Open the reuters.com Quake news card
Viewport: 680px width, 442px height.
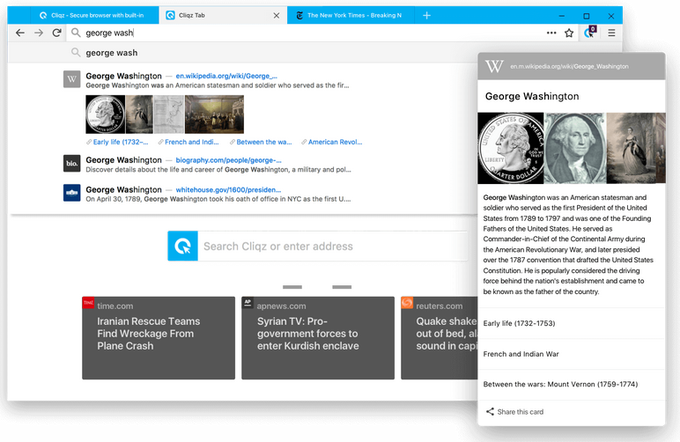point(439,338)
